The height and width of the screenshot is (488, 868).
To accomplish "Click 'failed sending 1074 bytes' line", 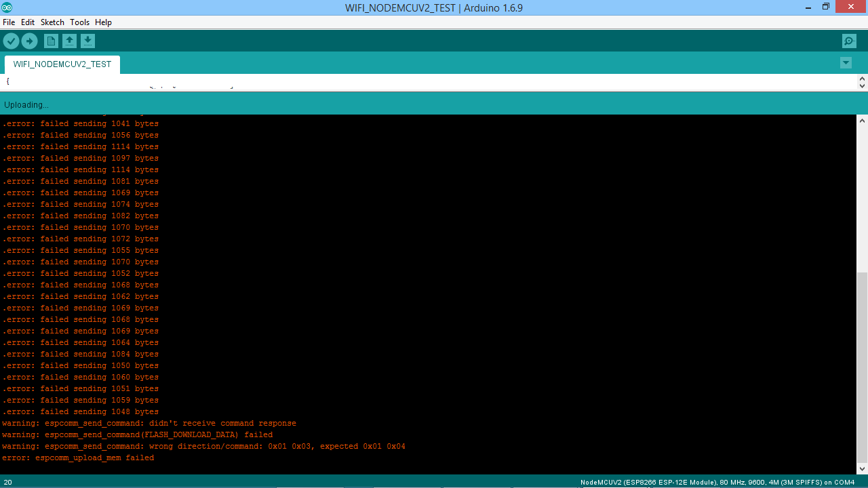I will [80, 205].
